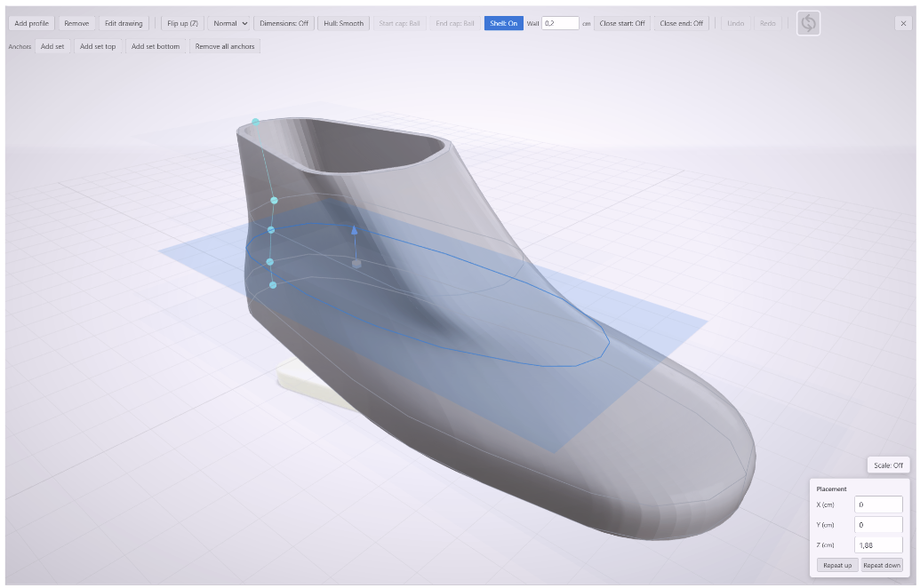
Task: Click Repeat up button
Action: pyautogui.click(x=837, y=565)
